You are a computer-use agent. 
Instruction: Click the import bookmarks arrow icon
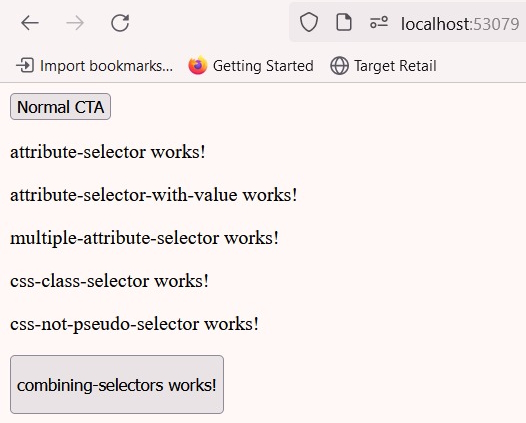pyautogui.click(x=25, y=65)
